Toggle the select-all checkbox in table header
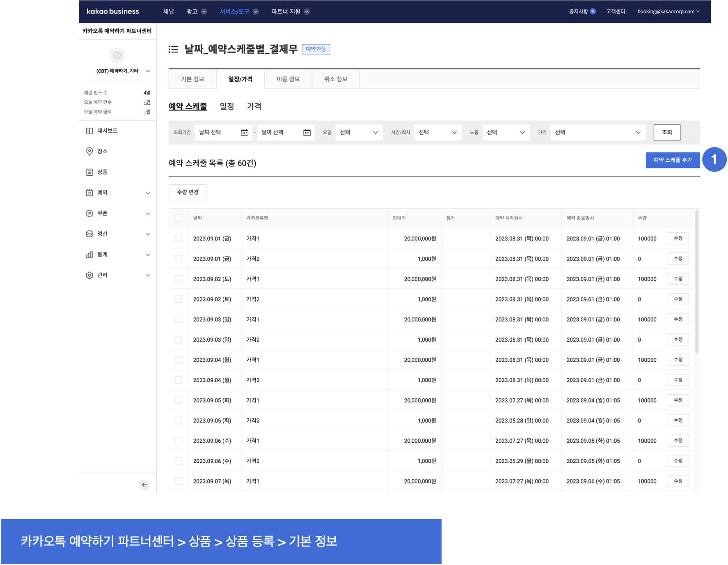 click(179, 218)
